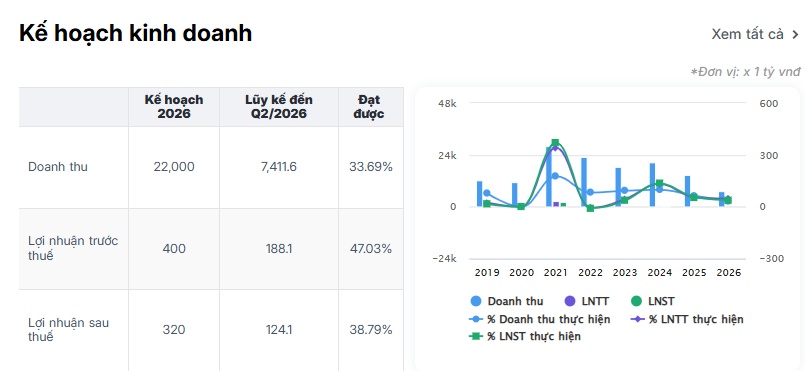Toggle % LNST thực hiện legend series
The height and width of the screenshot is (371, 806).
[x=525, y=337]
